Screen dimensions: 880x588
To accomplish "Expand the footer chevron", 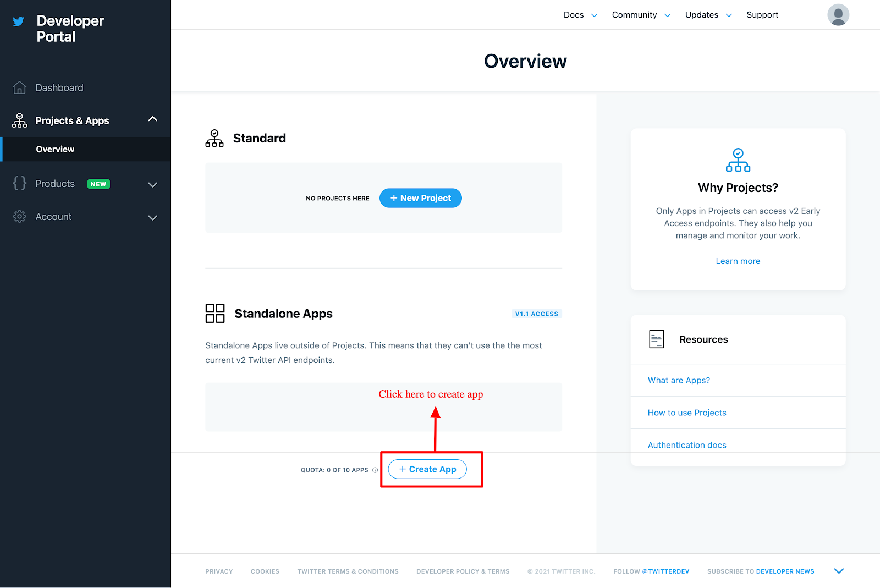I will 839,571.
